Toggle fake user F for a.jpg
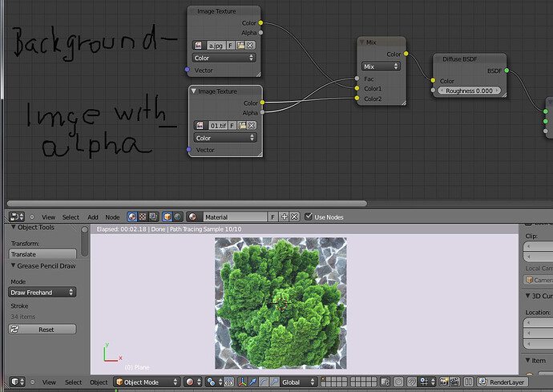Screen dimensions: 553x392 (x=231, y=46)
